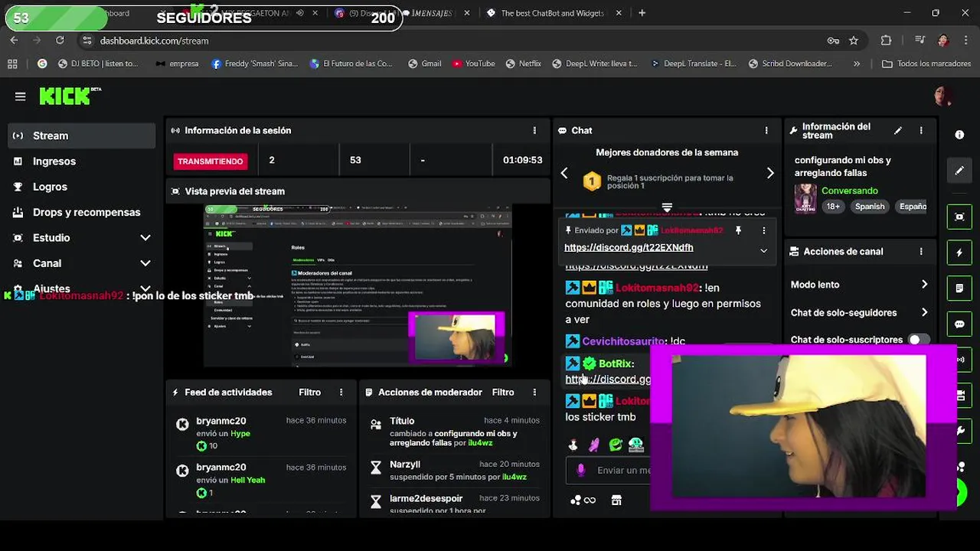Toggle the lightning activity widget icon

pos(959,253)
